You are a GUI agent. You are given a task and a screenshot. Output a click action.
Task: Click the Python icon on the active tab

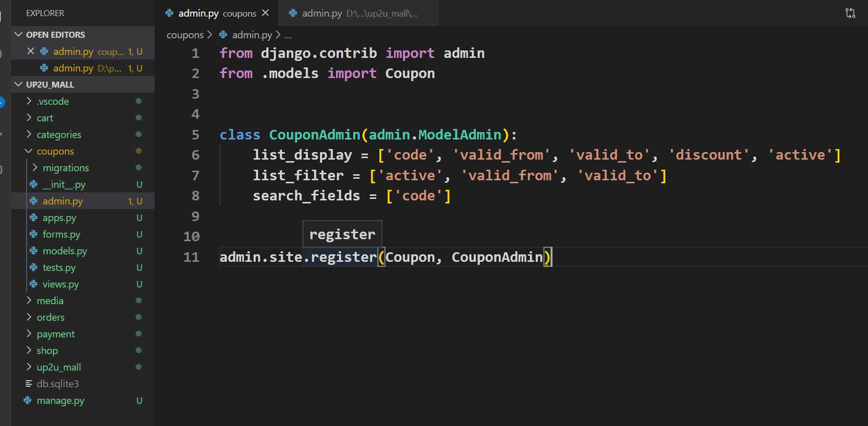click(x=170, y=13)
